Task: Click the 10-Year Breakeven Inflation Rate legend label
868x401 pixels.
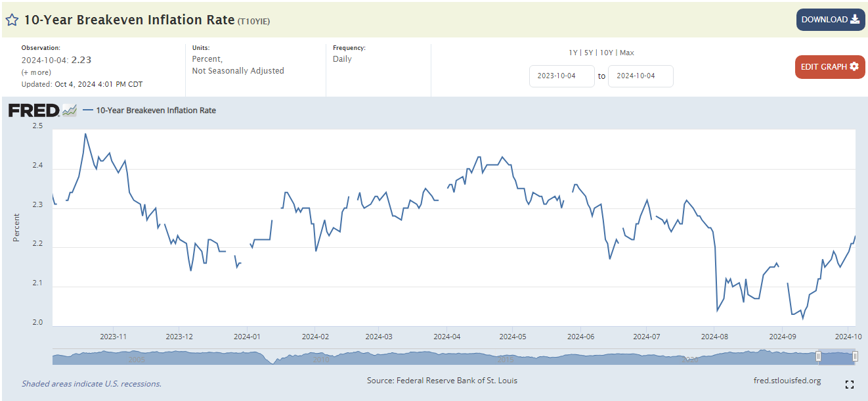Action: click(x=156, y=110)
